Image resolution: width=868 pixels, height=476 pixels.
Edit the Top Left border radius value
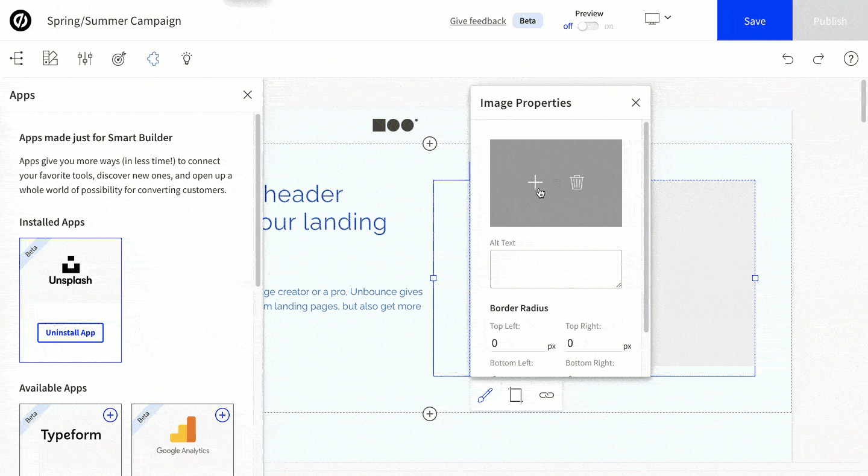[518, 343]
